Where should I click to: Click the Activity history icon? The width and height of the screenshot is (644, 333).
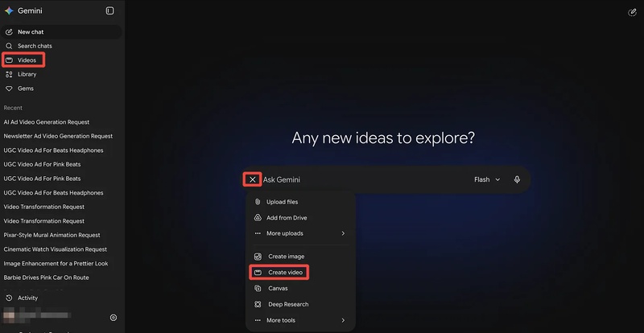pos(9,298)
